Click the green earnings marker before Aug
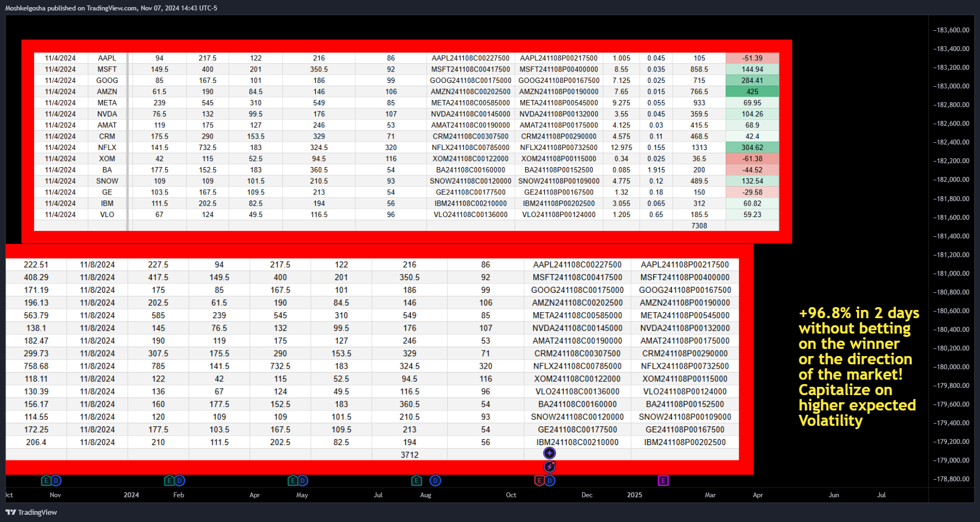 416,481
